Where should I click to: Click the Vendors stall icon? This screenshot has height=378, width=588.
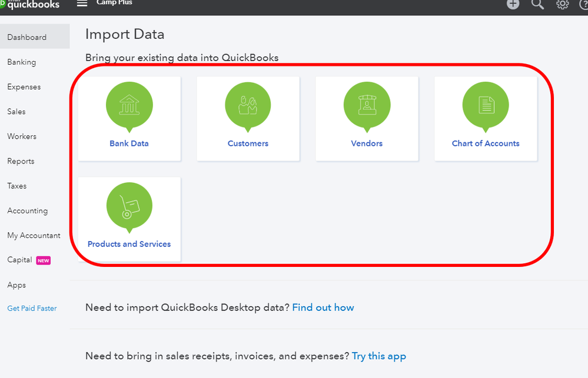pos(367,105)
